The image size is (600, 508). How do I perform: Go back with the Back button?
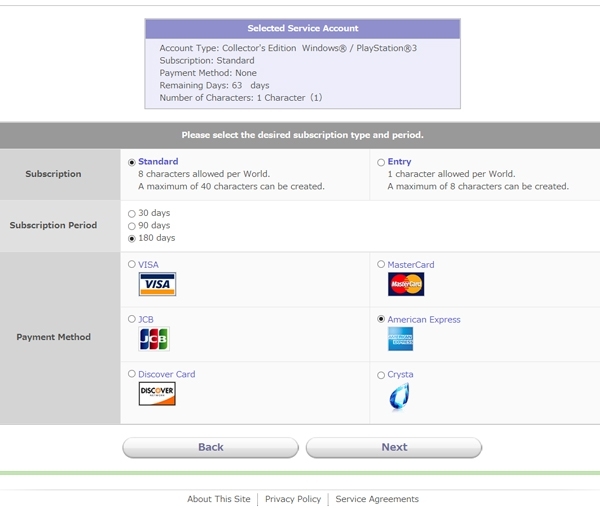(x=210, y=447)
